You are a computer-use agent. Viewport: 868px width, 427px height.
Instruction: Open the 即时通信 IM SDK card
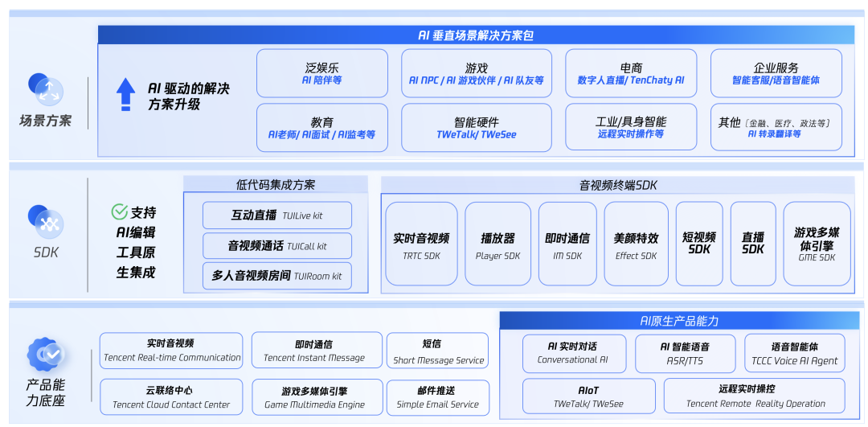point(567,244)
